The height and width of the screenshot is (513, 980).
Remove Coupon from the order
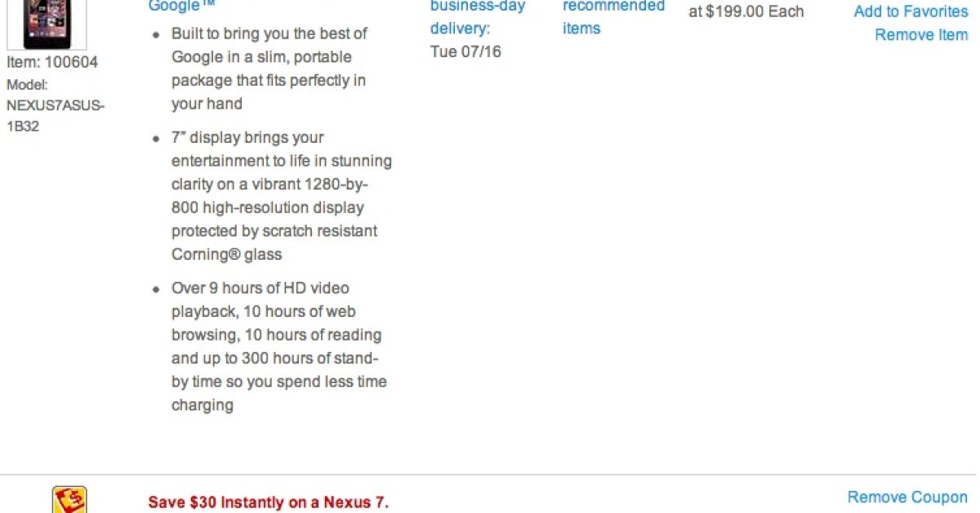[x=906, y=497]
